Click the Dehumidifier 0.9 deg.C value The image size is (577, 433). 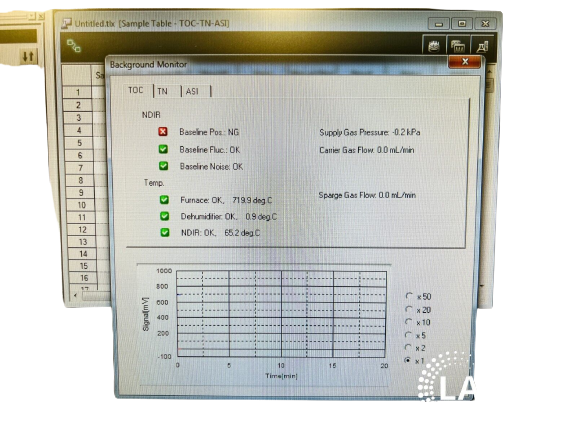pyautogui.click(x=261, y=217)
